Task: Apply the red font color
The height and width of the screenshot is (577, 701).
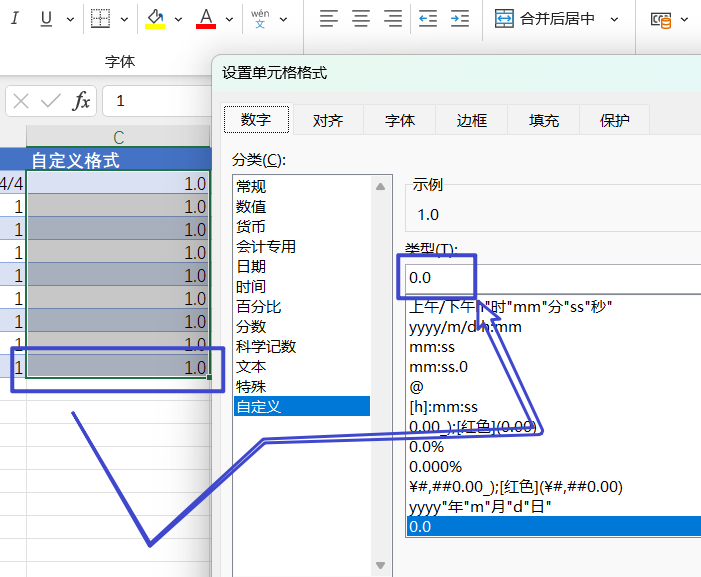Action: tap(206, 19)
